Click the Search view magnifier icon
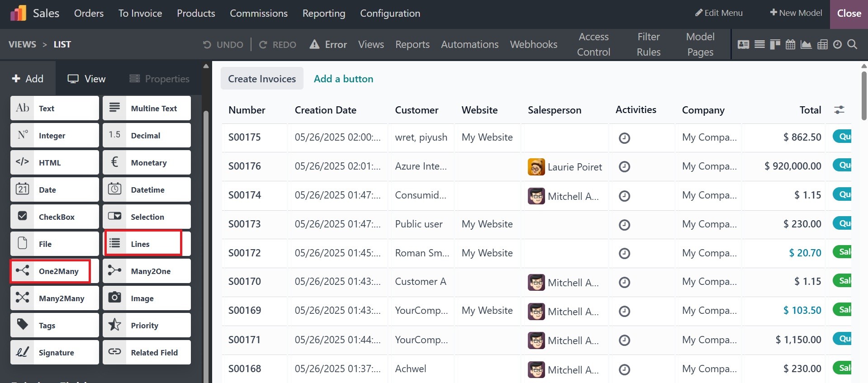Image resolution: width=868 pixels, height=383 pixels. tap(852, 44)
